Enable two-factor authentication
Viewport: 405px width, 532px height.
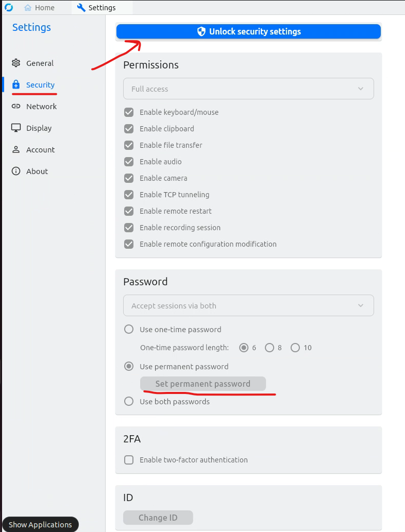pos(129,460)
